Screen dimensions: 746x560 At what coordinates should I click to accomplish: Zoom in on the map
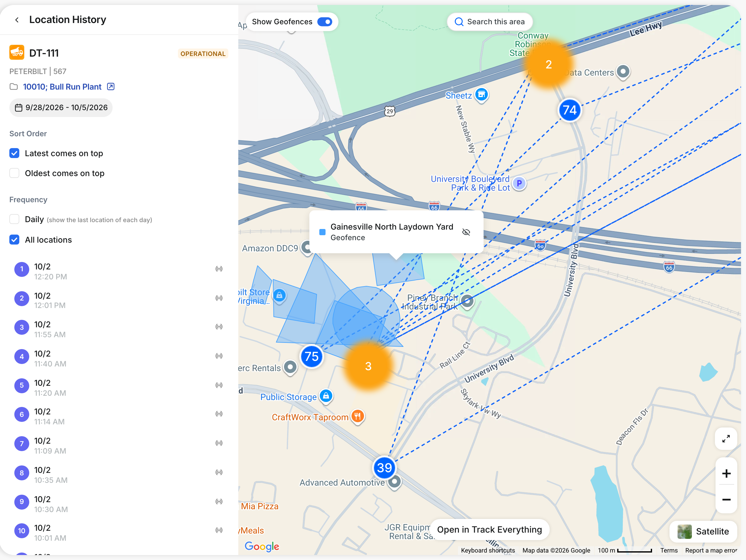(726, 474)
